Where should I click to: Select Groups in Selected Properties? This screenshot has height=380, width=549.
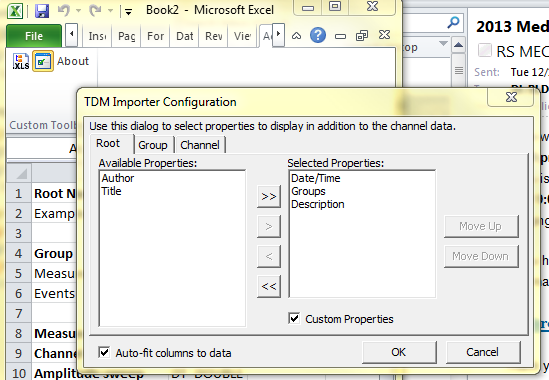point(308,191)
